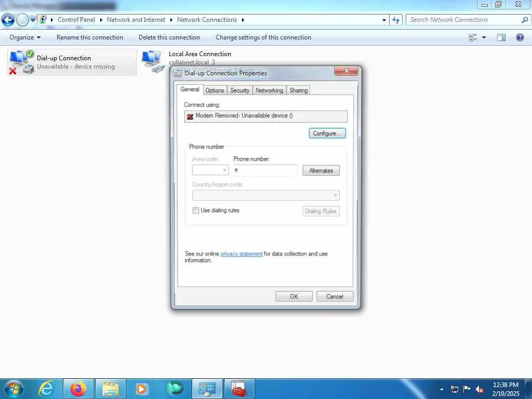Launch Firefox from the taskbar
This screenshot has width=532, height=399.
tap(78, 389)
